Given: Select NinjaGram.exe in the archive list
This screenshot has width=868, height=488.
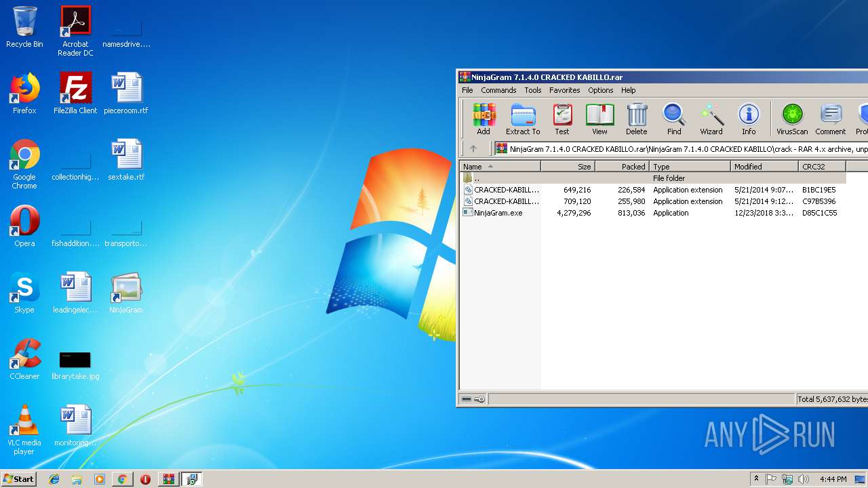Looking at the screenshot, I should (653, 213).
